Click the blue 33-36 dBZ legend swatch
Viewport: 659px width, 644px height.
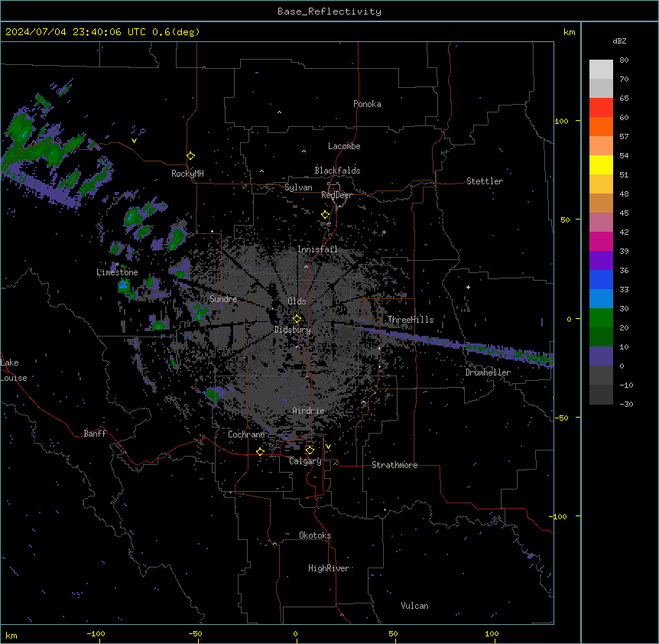pyautogui.click(x=601, y=279)
